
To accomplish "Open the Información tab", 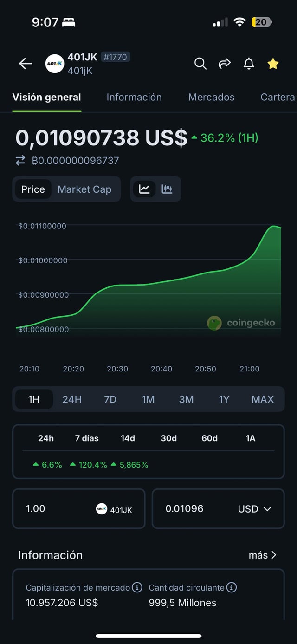I will point(134,97).
